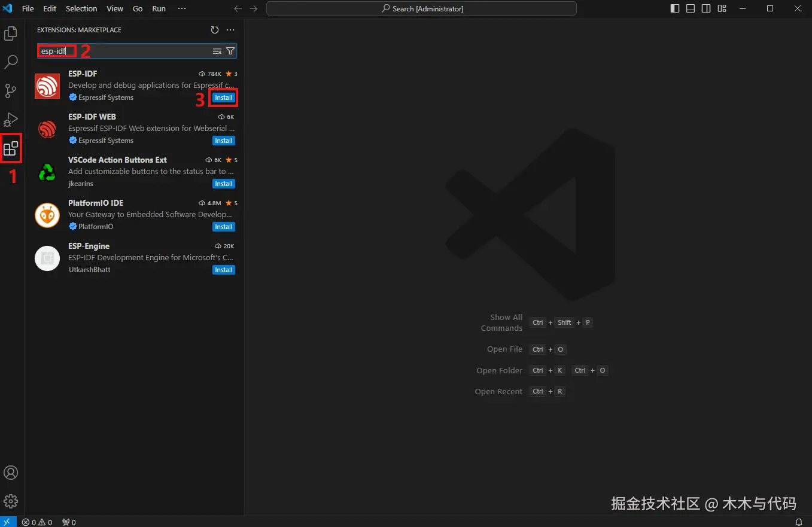The height and width of the screenshot is (527, 812).
Task: Click the jkearins publisher name
Action: click(81, 184)
